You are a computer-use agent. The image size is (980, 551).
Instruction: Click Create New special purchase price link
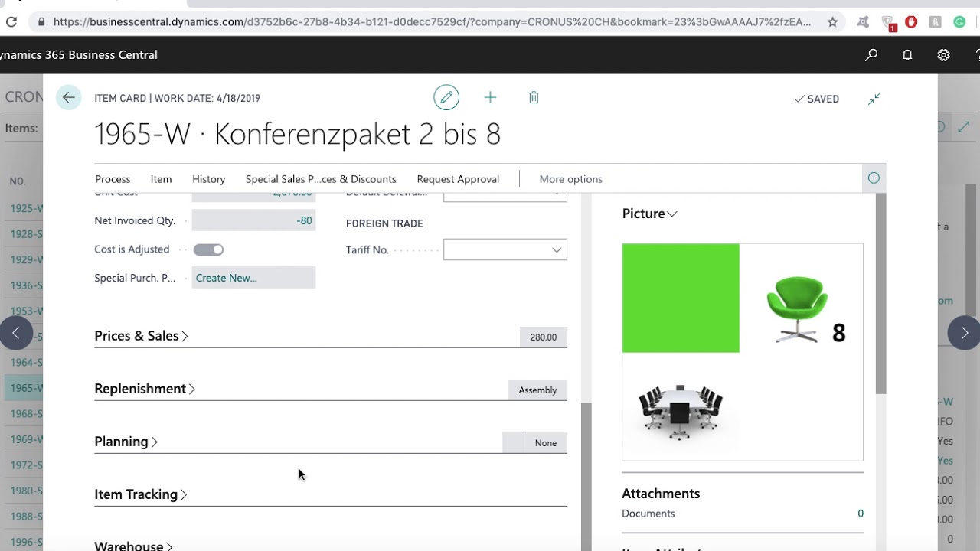click(226, 278)
